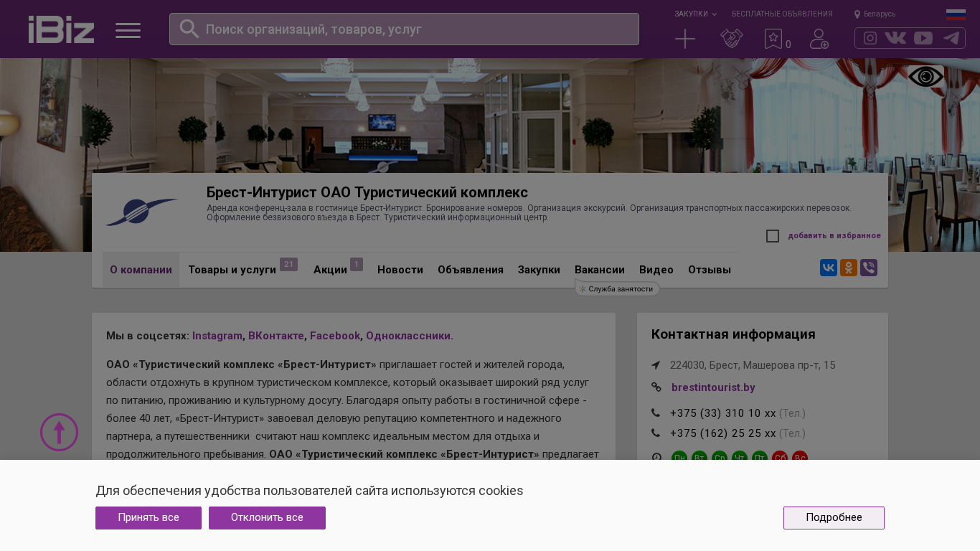This screenshot has width=980, height=551.
Task: Open Бесплатные объявления link
Action: [x=782, y=14]
